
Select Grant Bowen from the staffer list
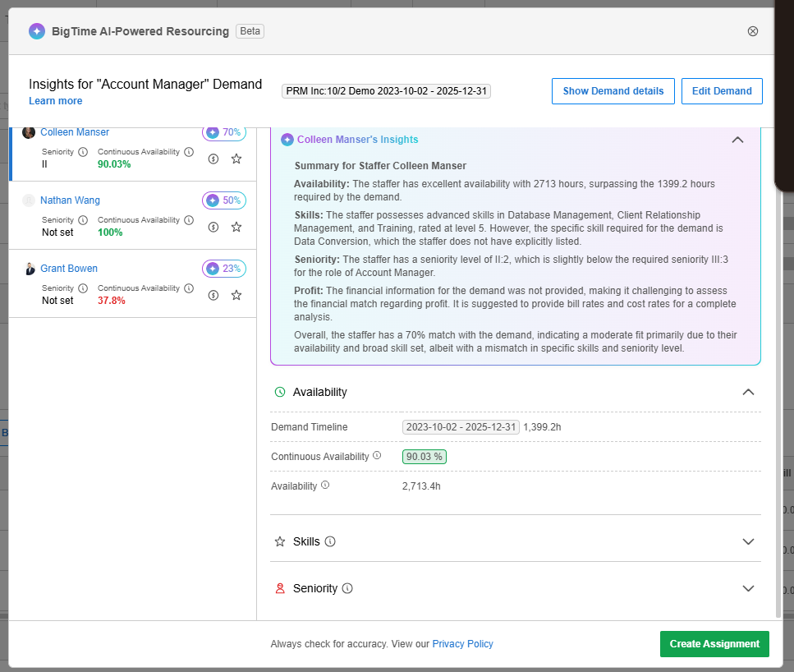coord(70,269)
